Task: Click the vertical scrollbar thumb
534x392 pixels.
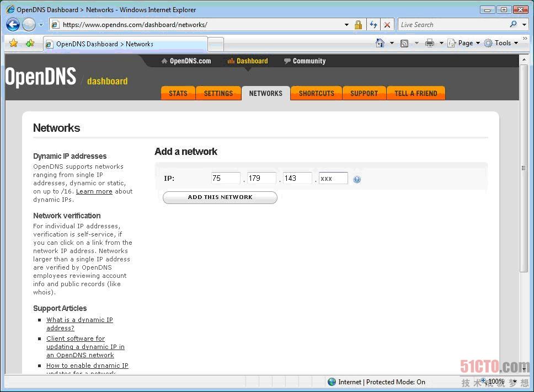Action: click(x=524, y=169)
